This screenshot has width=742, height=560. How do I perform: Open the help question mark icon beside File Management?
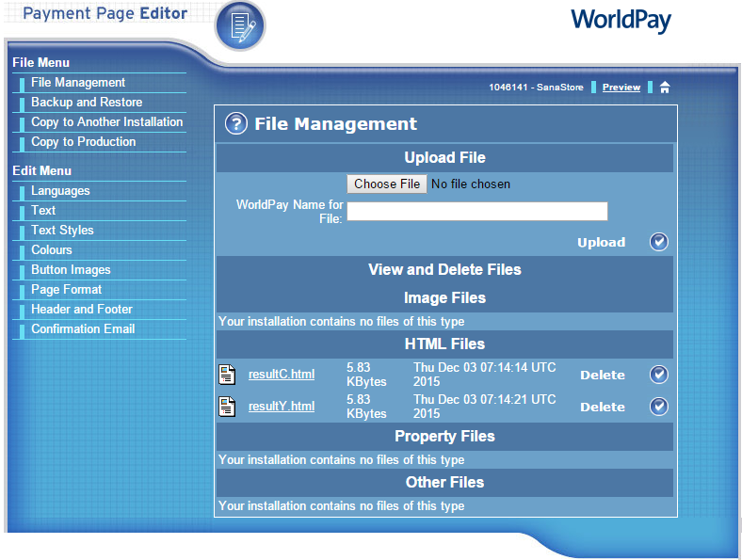[x=236, y=124]
